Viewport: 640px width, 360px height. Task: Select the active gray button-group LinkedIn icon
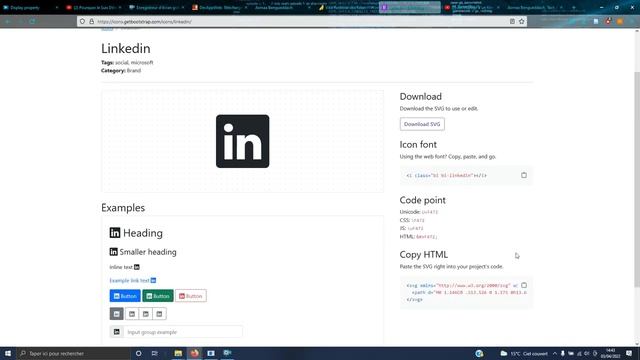(x=116, y=314)
